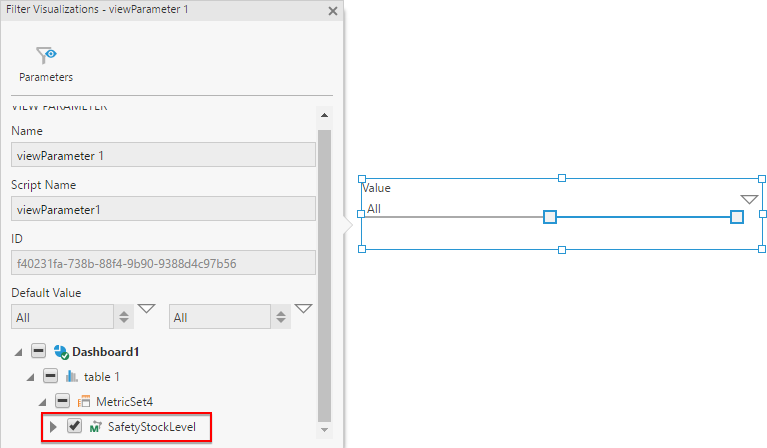The height and width of the screenshot is (448, 767).
Task: Select the SafetyStockLevel tree label
Action: pos(152,427)
